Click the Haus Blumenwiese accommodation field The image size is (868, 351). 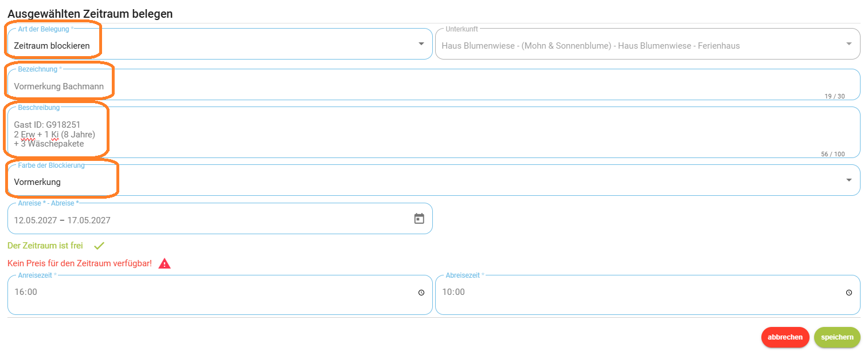pyautogui.click(x=648, y=44)
